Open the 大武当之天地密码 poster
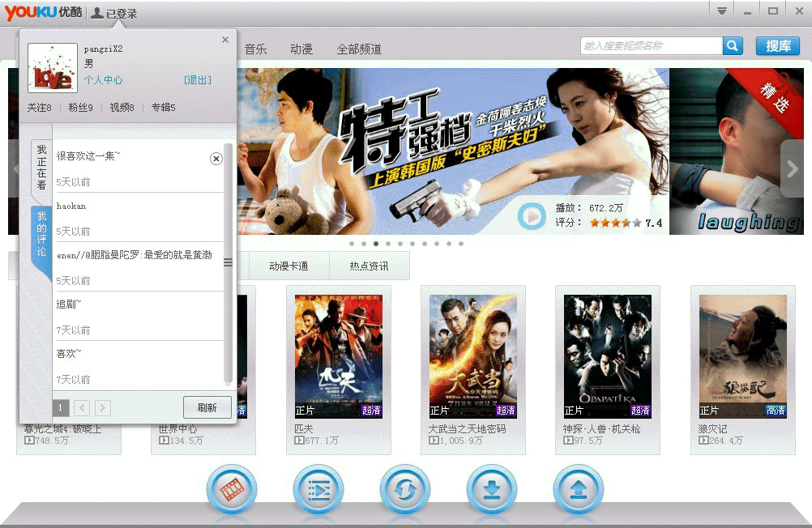Viewport: 812px width, 528px height. tap(473, 356)
